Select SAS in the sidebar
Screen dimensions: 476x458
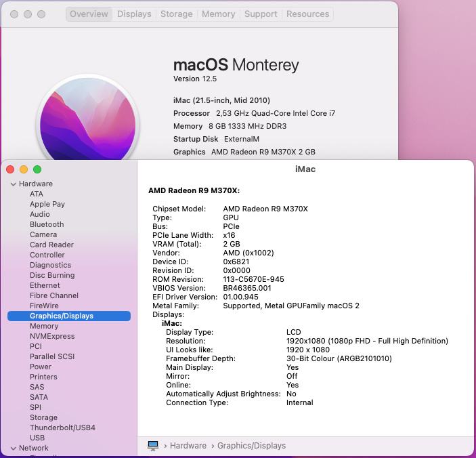(37, 388)
